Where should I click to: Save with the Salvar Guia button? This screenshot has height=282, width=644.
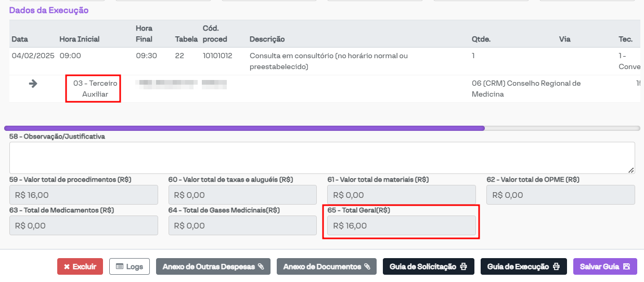tap(605, 266)
